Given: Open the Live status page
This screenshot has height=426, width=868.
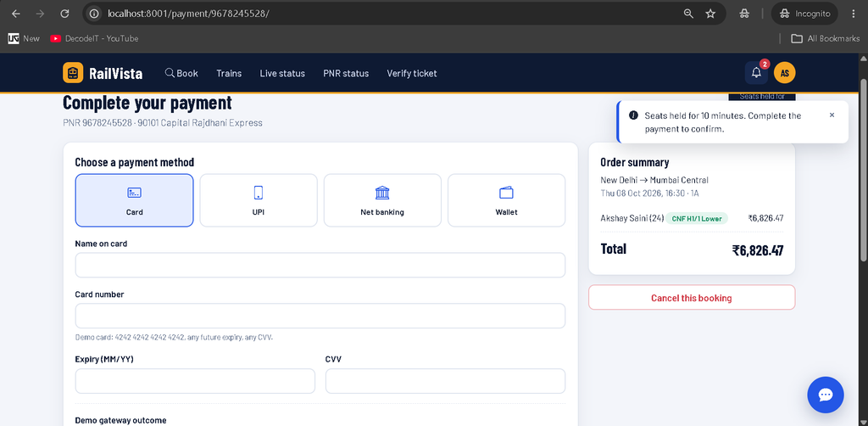Looking at the screenshot, I should [x=282, y=73].
